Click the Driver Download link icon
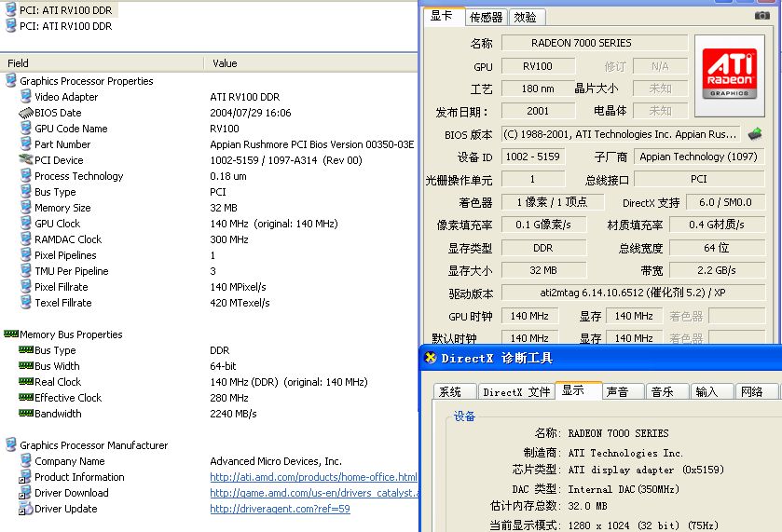 pos(25,493)
